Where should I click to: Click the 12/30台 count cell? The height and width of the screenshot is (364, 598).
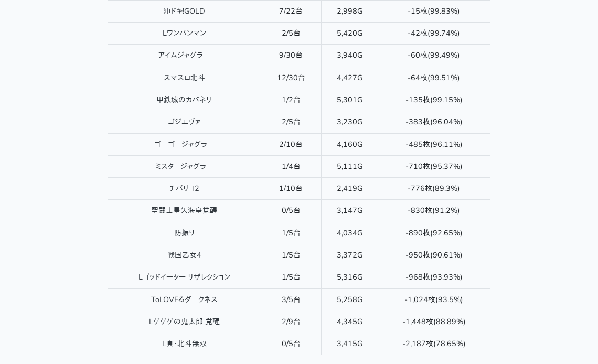(291, 78)
